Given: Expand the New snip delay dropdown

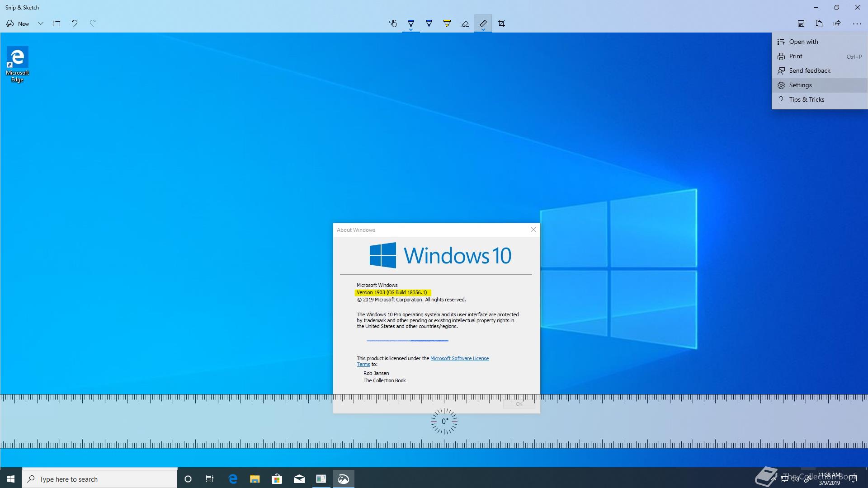Looking at the screenshot, I should pyautogui.click(x=41, y=23).
